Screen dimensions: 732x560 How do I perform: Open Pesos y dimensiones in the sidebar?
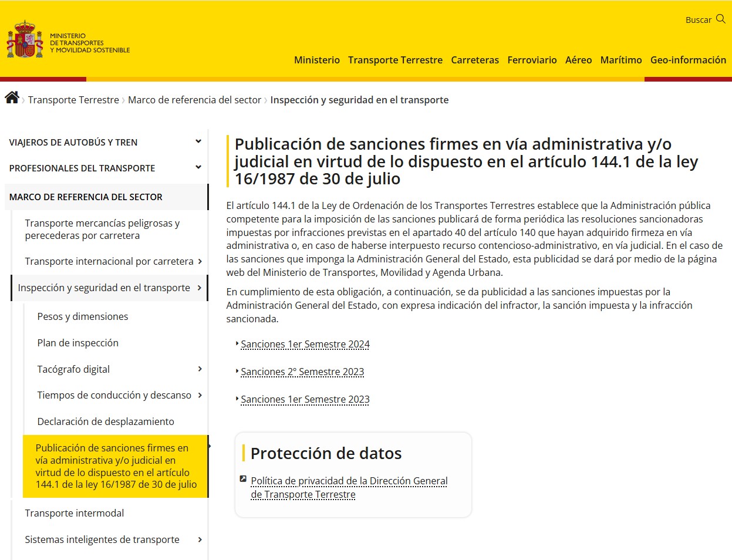coord(83,316)
